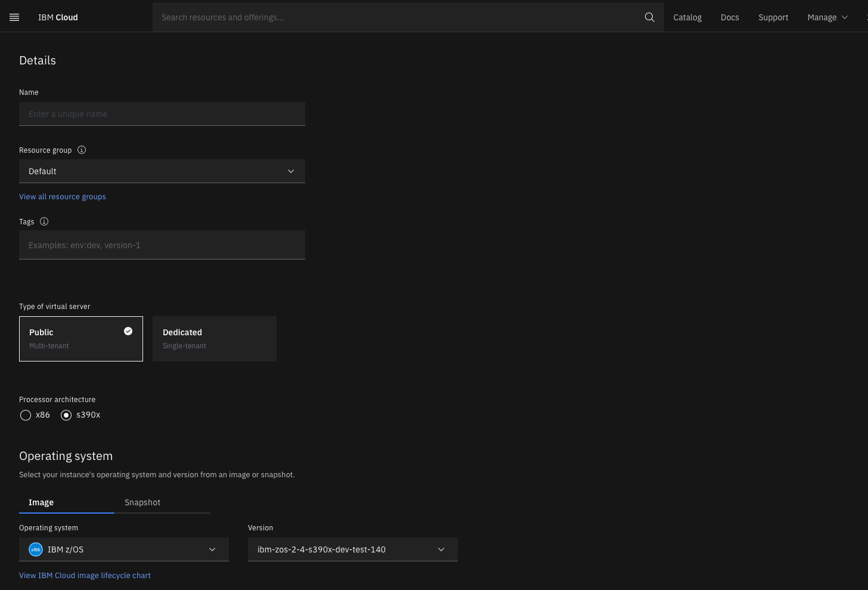Click the Processor architecture label
Viewport: 868px width, 590px height.
(57, 400)
